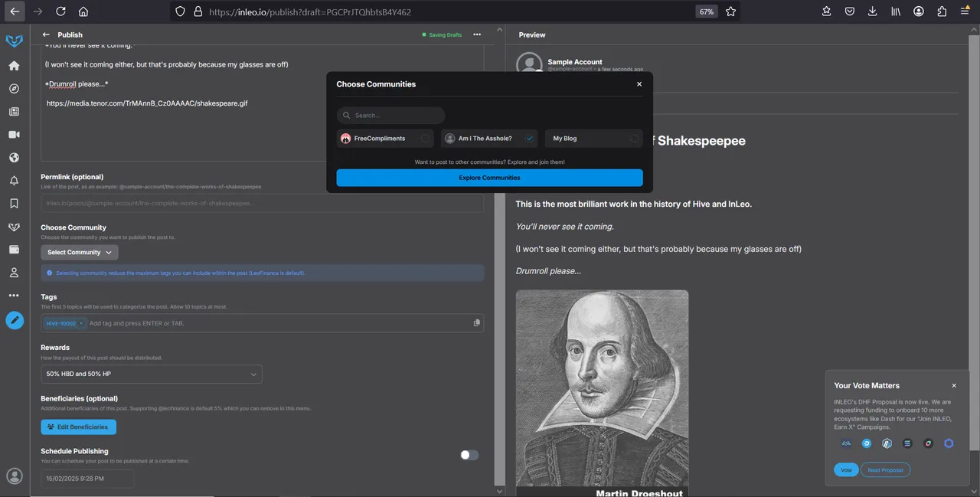Click the Chainlink hexagon icon in popup
980x497 pixels.
949,443
